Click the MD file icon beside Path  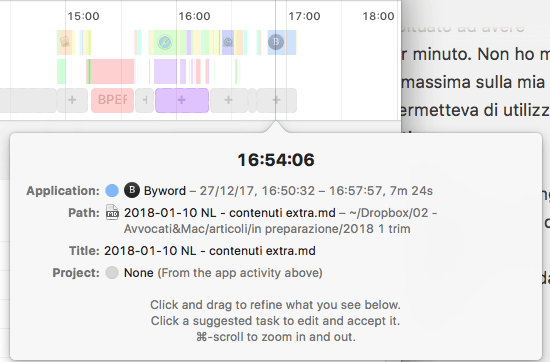(112, 213)
